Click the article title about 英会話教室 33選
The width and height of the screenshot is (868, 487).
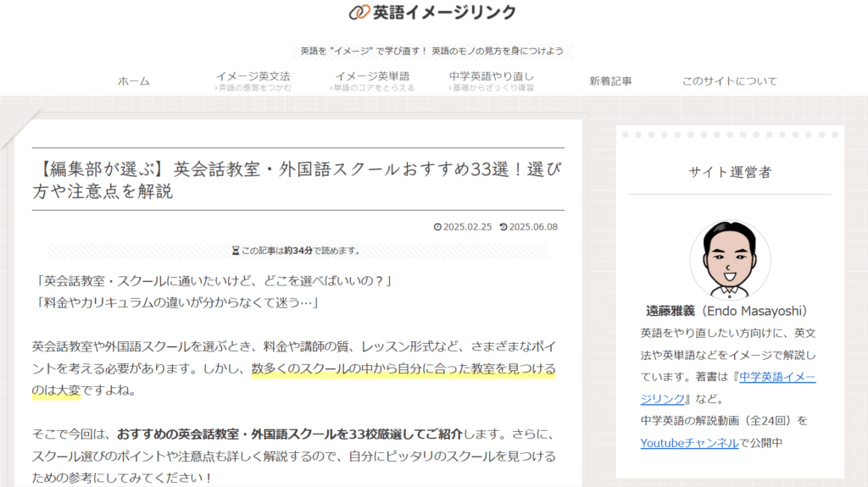pos(297,180)
